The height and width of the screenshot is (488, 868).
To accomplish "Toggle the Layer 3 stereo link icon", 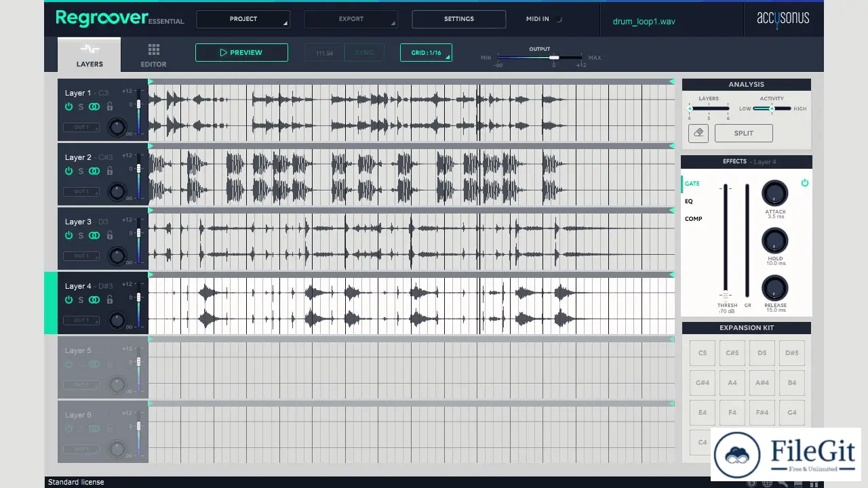I will tap(94, 235).
